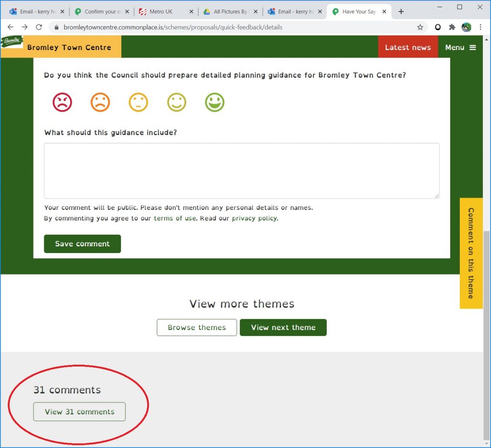Viewport: 491px width, 448px height.
Task: Reload the page with refresh icon
Action: click(x=39, y=27)
